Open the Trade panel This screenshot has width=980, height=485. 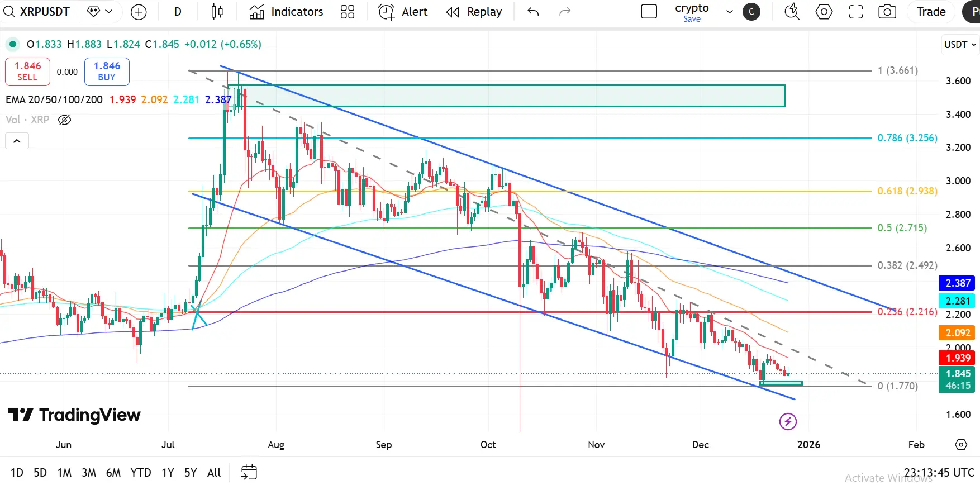coord(931,12)
